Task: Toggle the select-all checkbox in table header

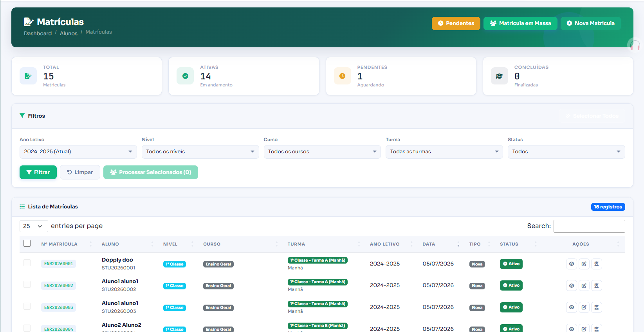Action: pos(27,243)
